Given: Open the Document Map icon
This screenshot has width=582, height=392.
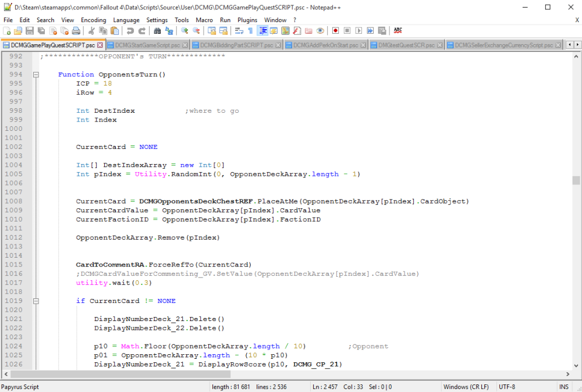Looking at the screenshot, I should point(285,31).
